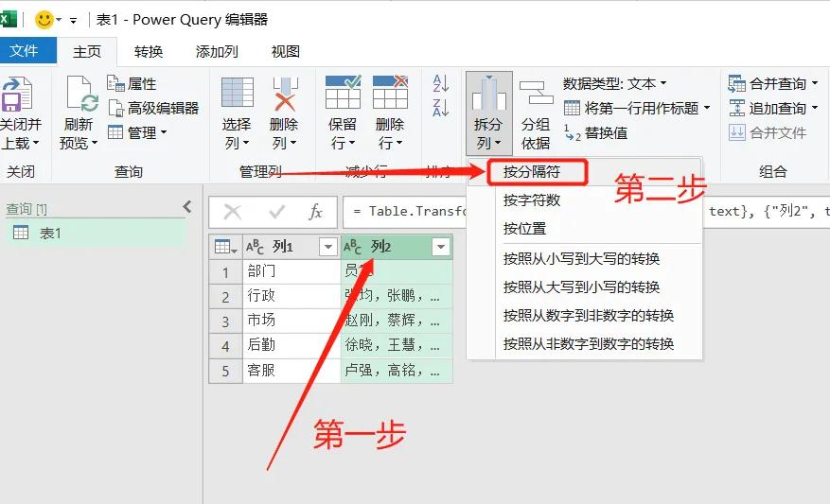Open the 文件 tab
830x504 pixels.
[x=25, y=51]
